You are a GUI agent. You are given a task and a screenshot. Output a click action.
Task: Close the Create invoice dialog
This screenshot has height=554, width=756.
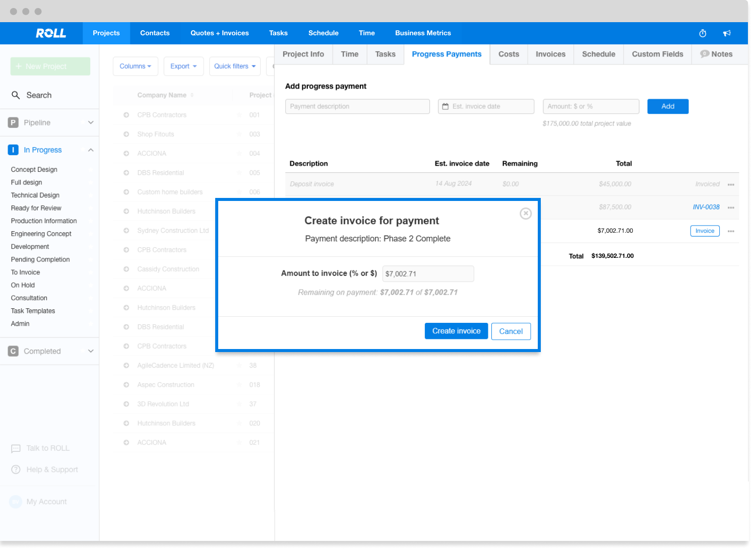pyautogui.click(x=525, y=214)
